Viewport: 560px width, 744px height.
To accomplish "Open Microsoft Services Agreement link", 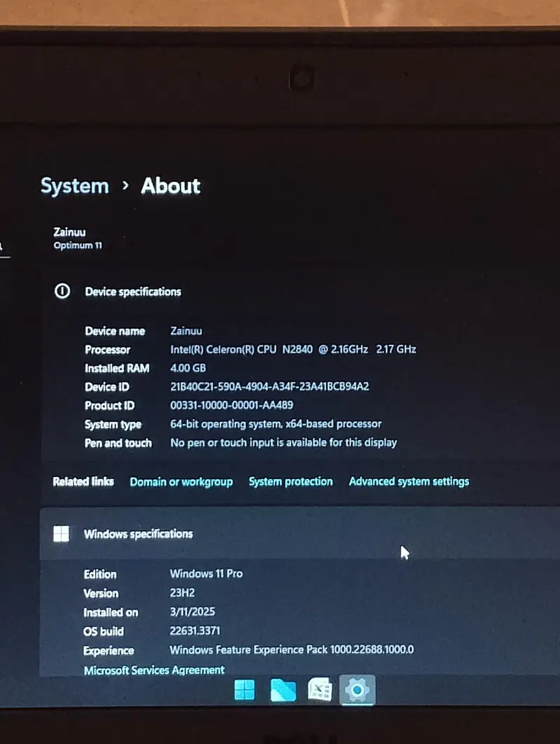I will [154, 670].
